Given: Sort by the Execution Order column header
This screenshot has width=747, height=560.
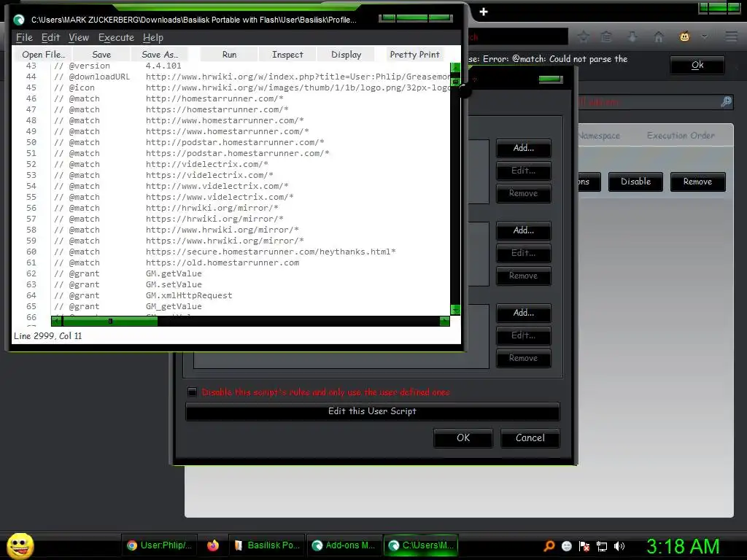Looking at the screenshot, I should pos(681,136).
